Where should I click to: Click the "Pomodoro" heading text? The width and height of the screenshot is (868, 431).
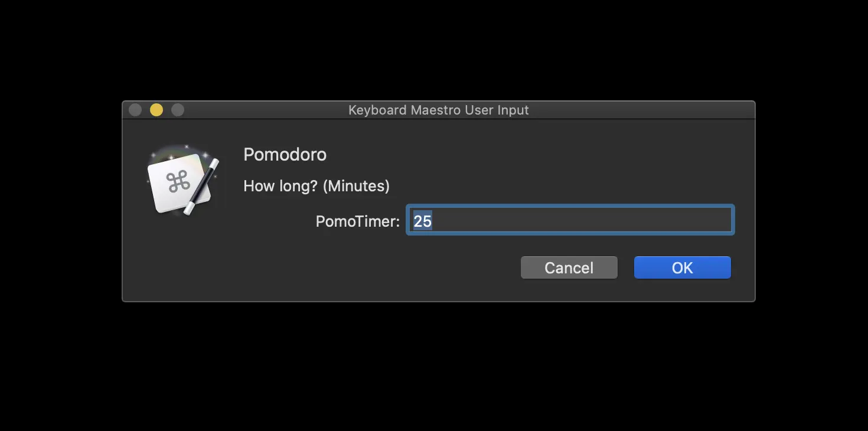point(285,155)
